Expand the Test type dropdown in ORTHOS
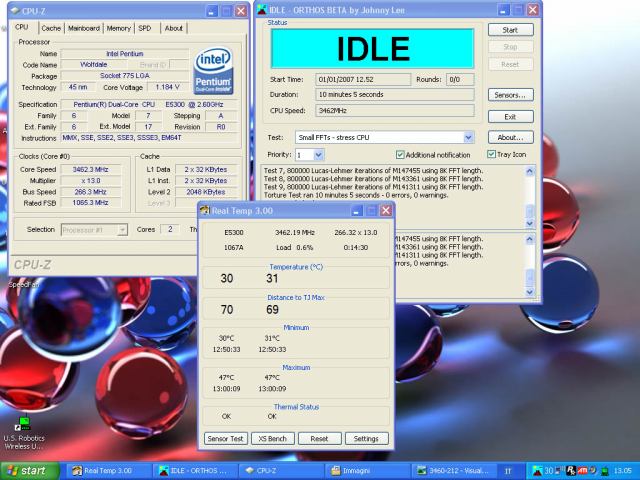The width and height of the screenshot is (640, 480). [x=469, y=138]
